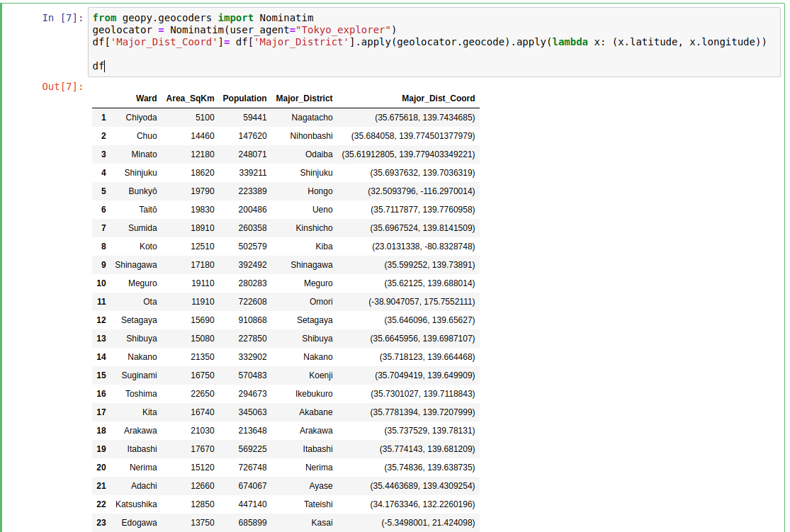Click the In [7] prompt label
The height and width of the screenshot is (532, 790).
point(62,18)
